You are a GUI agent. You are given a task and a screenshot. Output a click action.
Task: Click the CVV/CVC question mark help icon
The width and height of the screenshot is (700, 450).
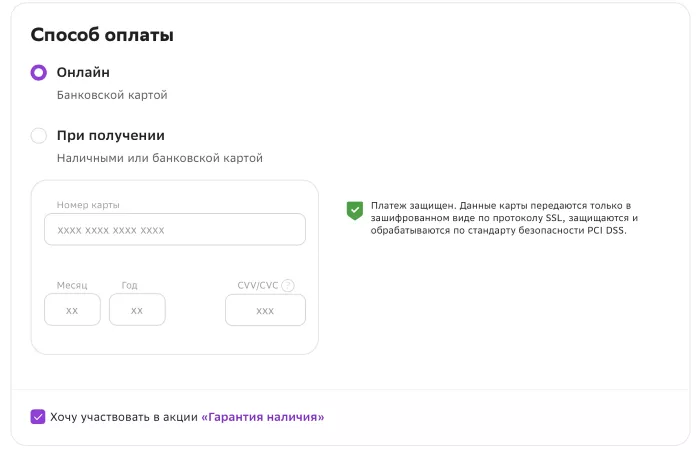[288, 285]
